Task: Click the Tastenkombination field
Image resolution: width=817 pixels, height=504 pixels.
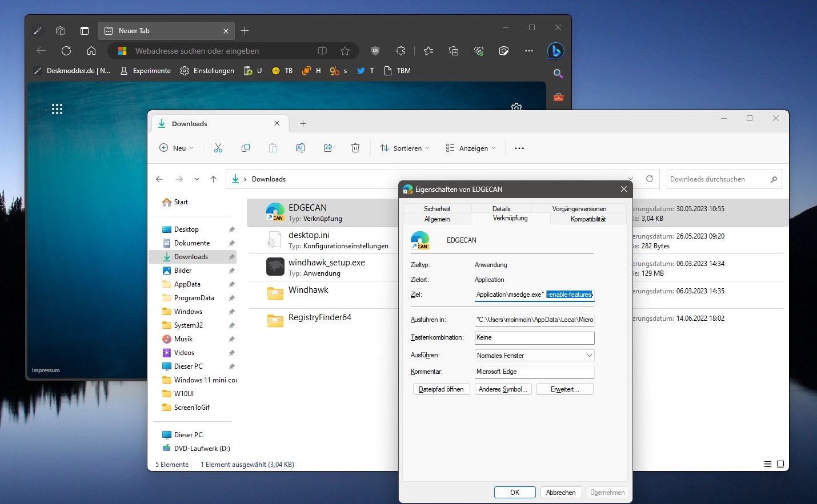Action: pos(535,337)
